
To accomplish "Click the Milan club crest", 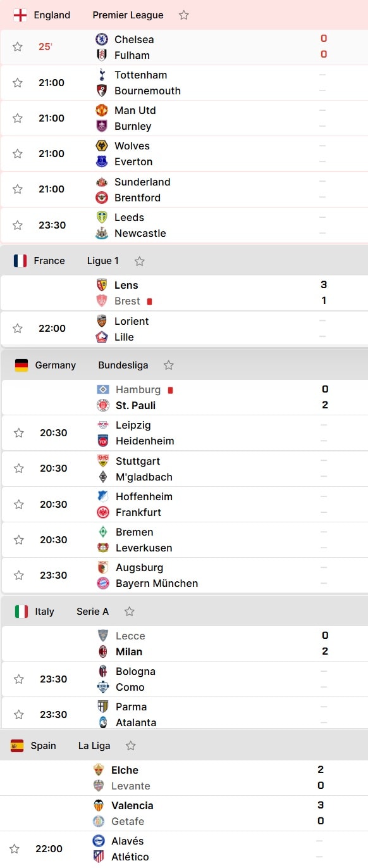I will coord(103,651).
